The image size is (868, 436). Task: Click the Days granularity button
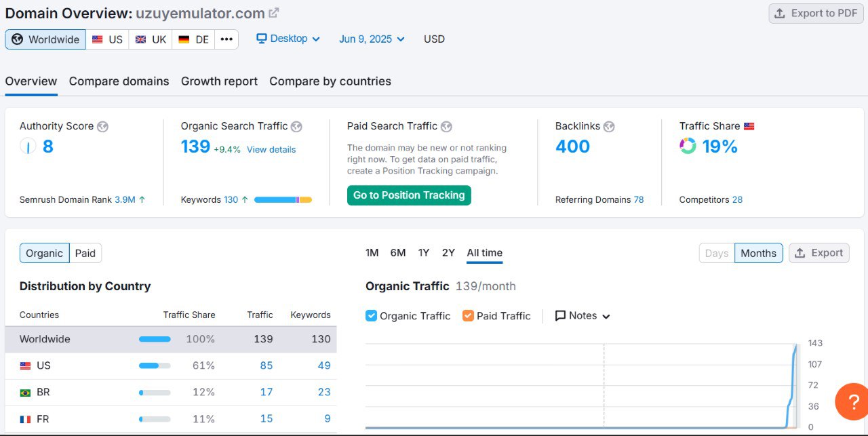coord(717,253)
